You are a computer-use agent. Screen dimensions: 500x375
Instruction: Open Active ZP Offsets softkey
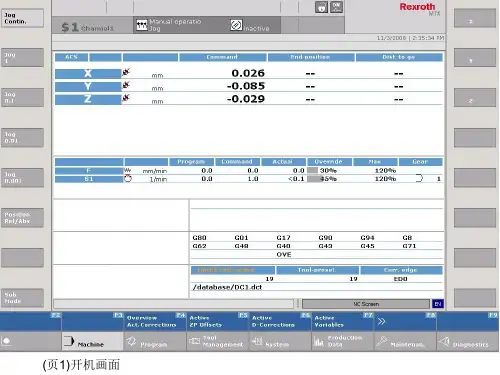[217, 321]
